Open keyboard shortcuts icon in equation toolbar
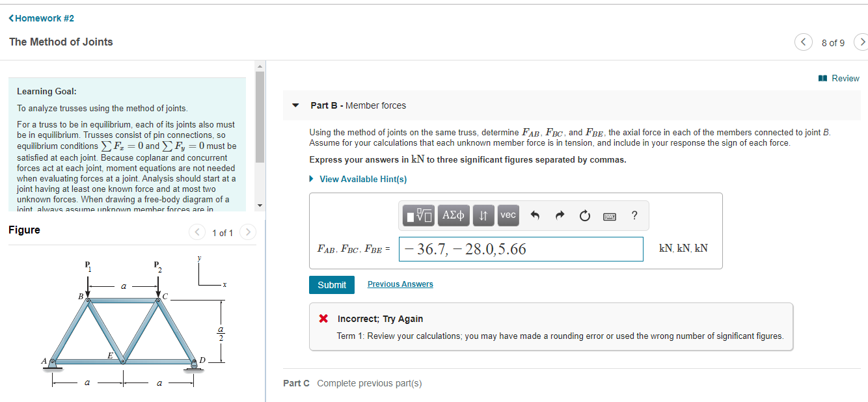 click(x=610, y=215)
